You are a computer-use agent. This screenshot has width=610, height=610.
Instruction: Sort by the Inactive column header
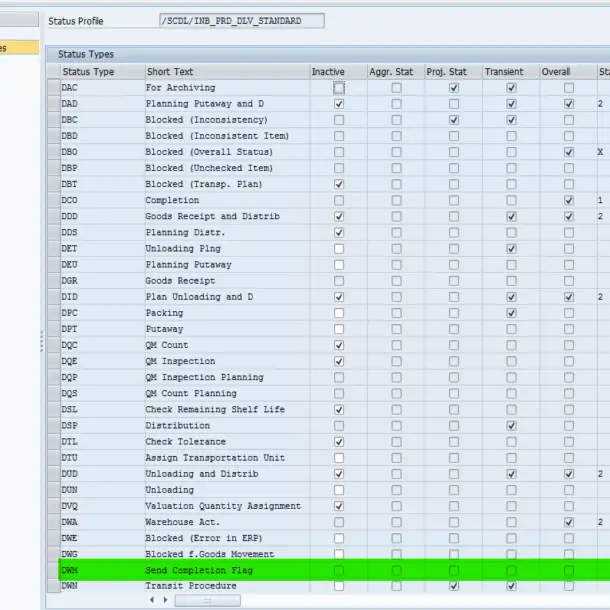(x=338, y=72)
